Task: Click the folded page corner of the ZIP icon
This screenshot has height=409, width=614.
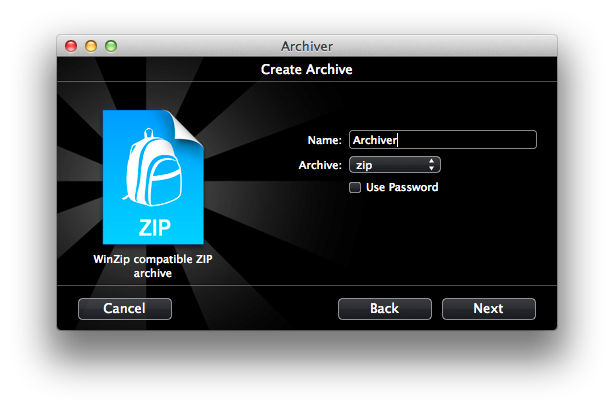Action: click(190, 122)
